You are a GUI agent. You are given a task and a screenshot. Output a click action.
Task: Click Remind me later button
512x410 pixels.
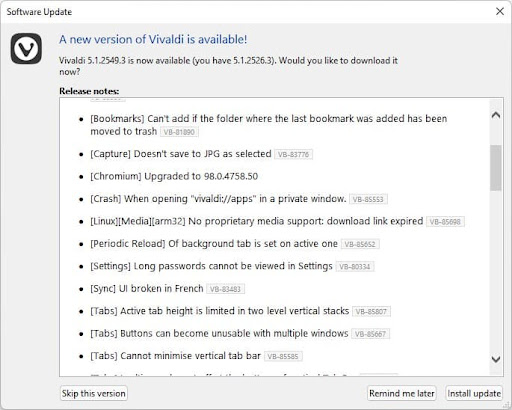[x=402, y=393]
